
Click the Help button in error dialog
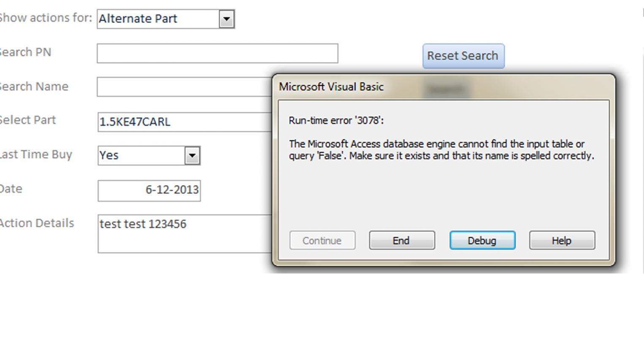562,240
